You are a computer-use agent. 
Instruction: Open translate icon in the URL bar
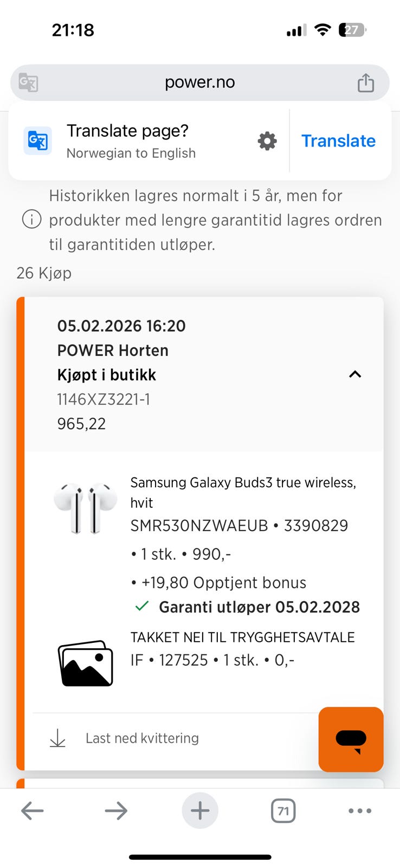(x=28, y=82)
